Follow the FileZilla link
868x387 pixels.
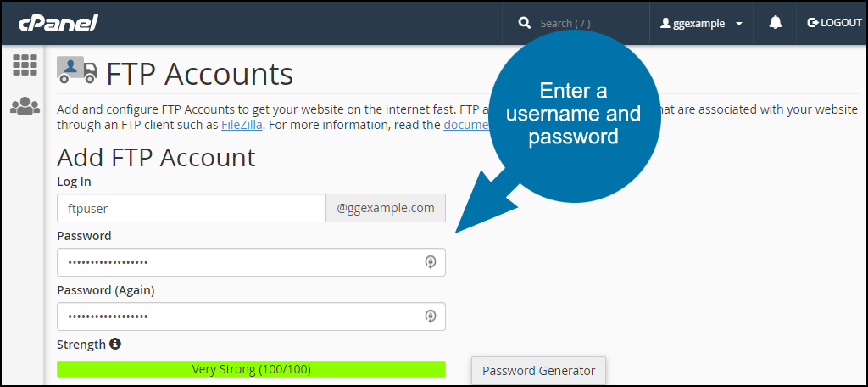pyautogui.click(x=242, y=125)
